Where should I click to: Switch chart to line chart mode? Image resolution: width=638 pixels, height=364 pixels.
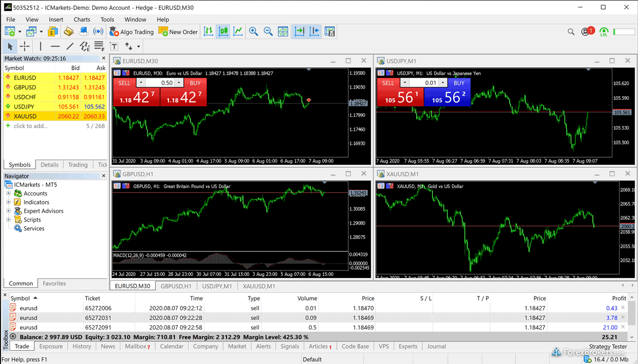pyautogui.click(x=238, y=32)
